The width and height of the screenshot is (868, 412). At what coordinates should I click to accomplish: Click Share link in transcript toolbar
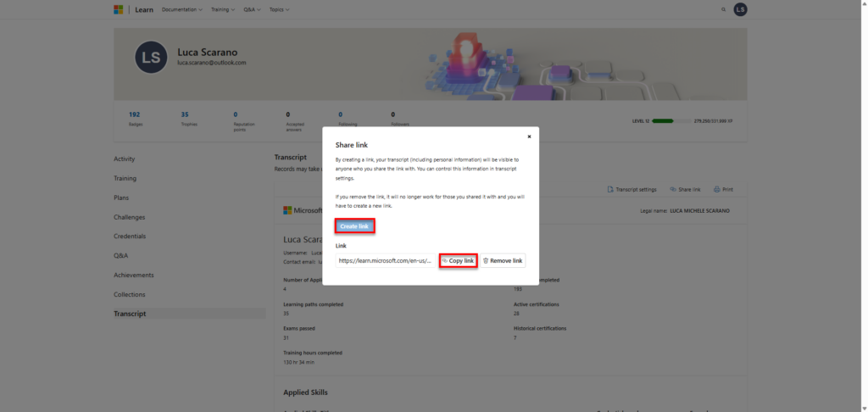pyautogui.click(x=685, y=189)
